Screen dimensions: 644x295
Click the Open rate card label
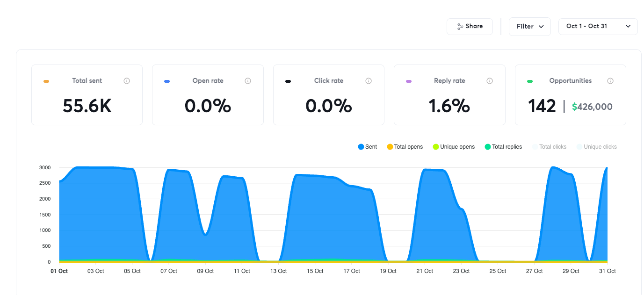coord(208,81)
